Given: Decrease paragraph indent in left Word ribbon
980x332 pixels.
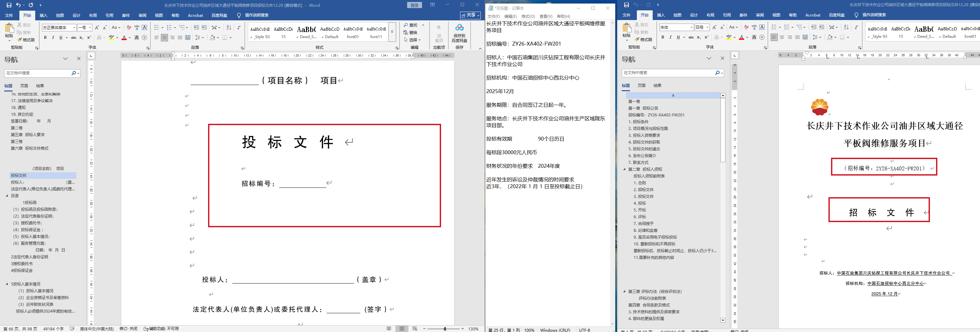Looking at the screenshot, I should (x=196, y=27).
